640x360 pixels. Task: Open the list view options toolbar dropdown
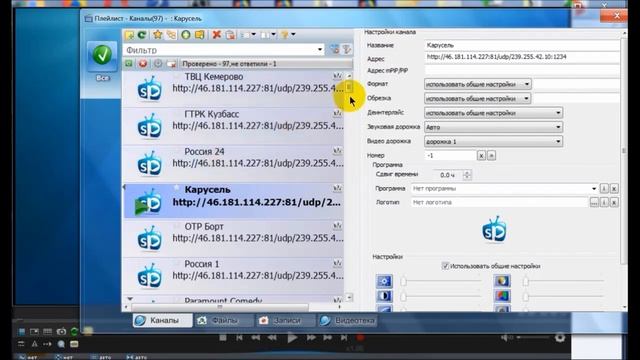tap(247, 35)
